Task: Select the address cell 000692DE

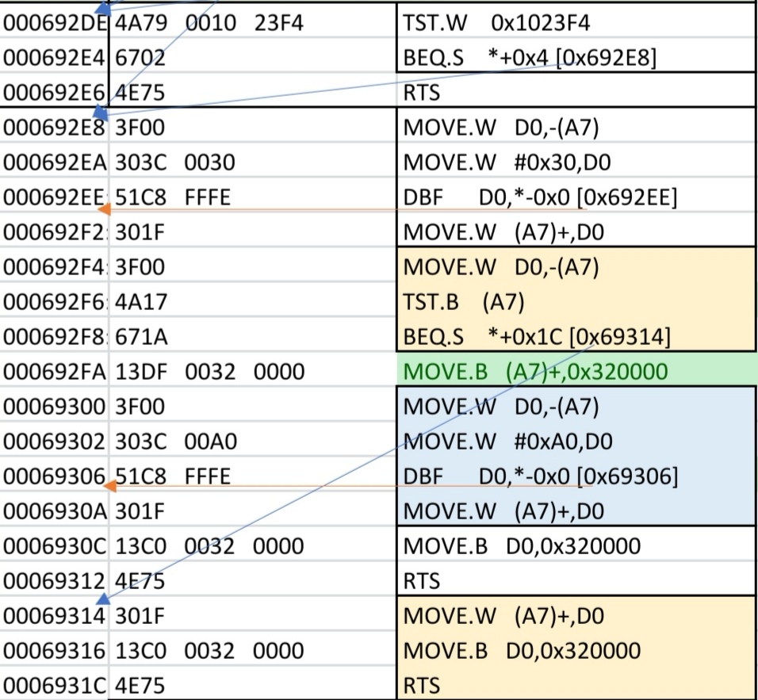Action: [54, 23]
